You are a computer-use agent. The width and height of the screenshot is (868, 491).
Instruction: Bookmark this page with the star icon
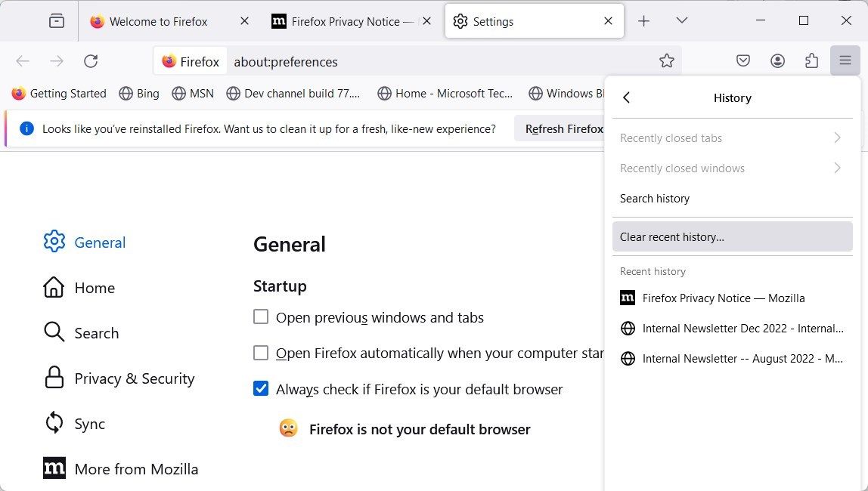click(x=667, y=60)
